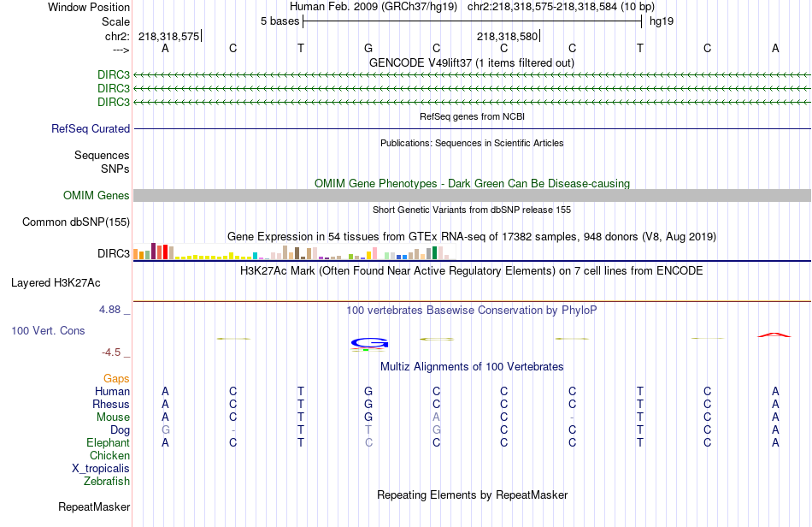Click the 5 bases scale bar text
812x527 pixels.
[279, 21]
